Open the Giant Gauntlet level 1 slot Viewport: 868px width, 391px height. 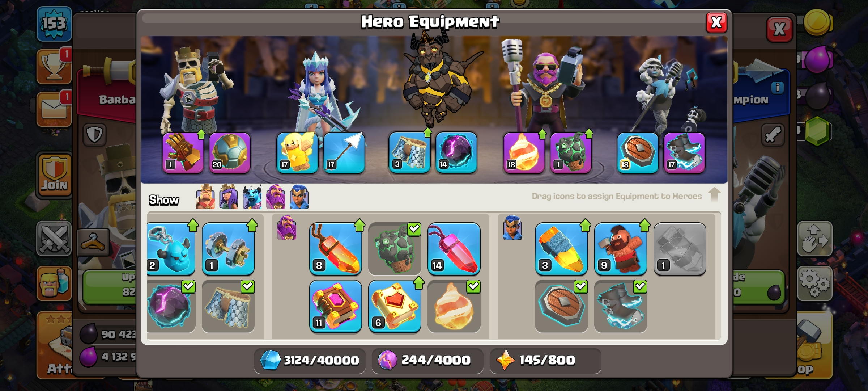[x=183, y=153]
